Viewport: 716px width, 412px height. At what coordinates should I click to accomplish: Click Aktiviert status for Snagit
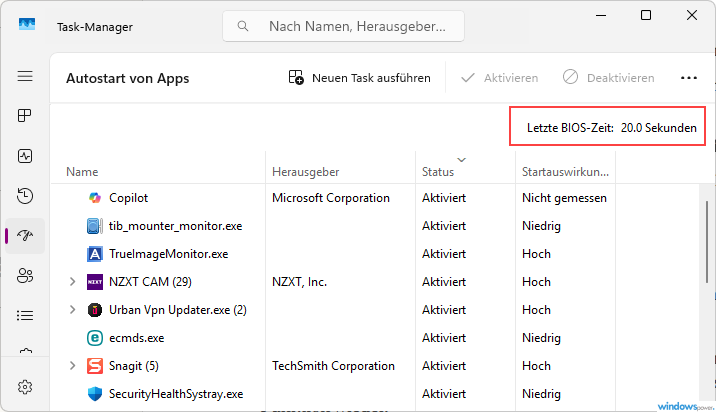tap(444, 366)
